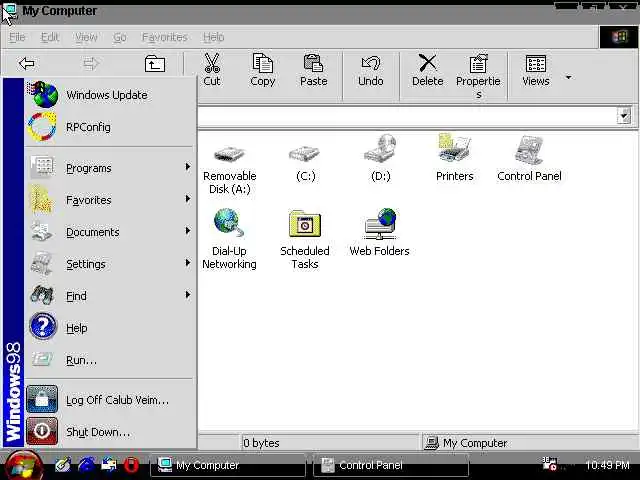Click the Paste toolbar icon

tap(313, 70)
